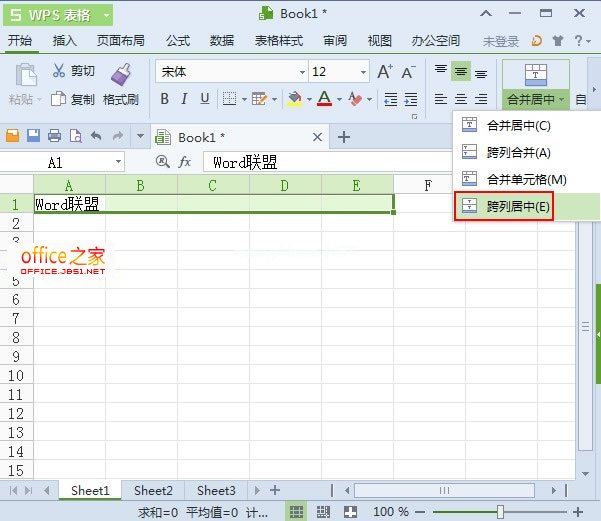Toggle Underline formatting
This screenshot has height=521, width=601.
205,99
